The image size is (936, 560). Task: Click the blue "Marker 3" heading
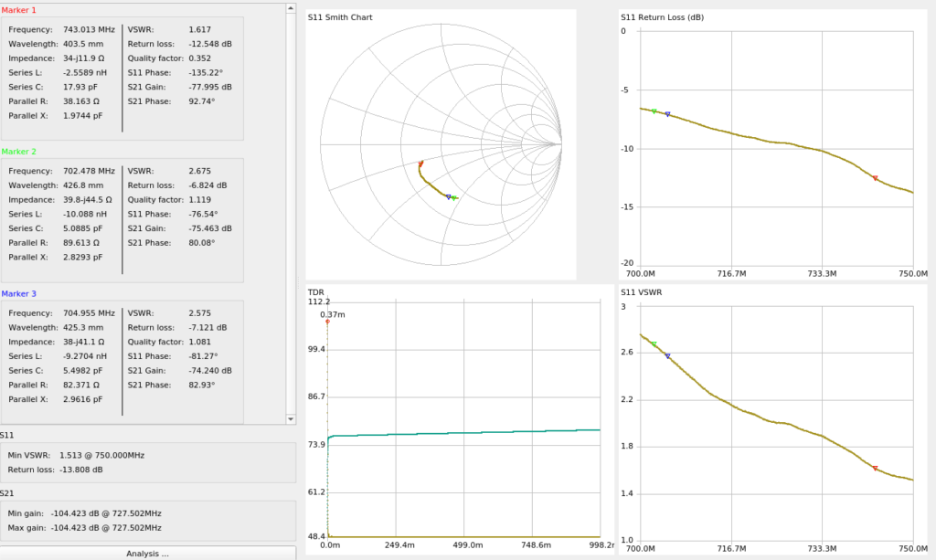pos(18,293)
